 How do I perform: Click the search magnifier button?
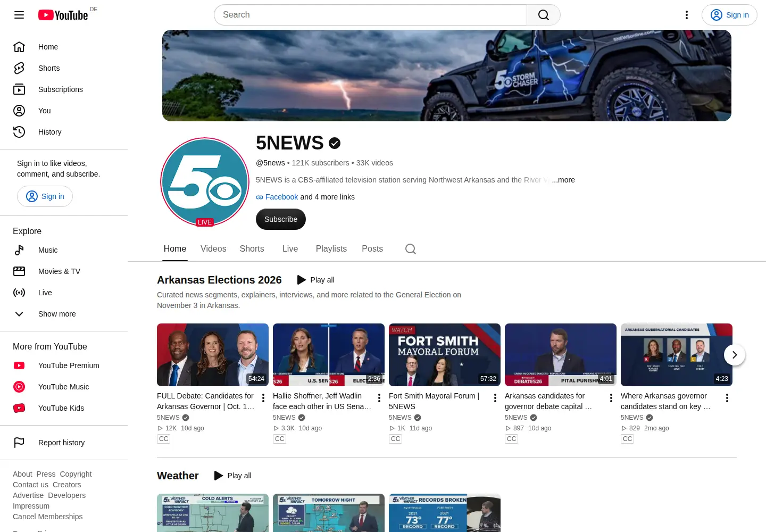pos(544,15)
